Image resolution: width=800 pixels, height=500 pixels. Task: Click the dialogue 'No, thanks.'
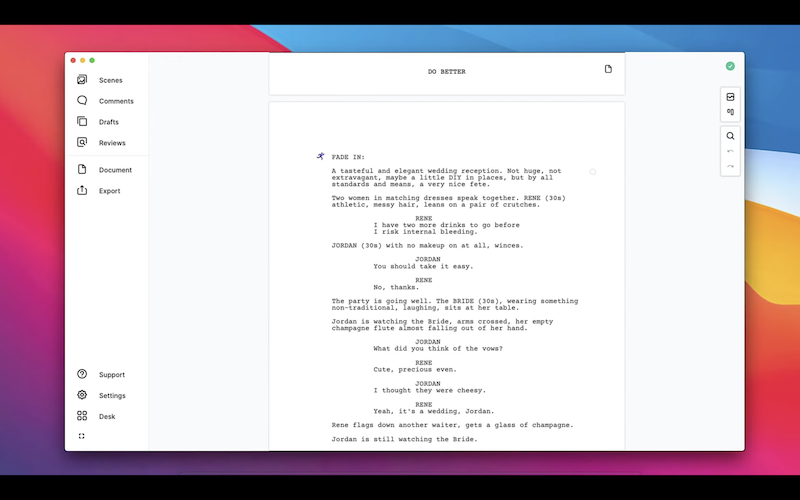(x=396, y=287)
